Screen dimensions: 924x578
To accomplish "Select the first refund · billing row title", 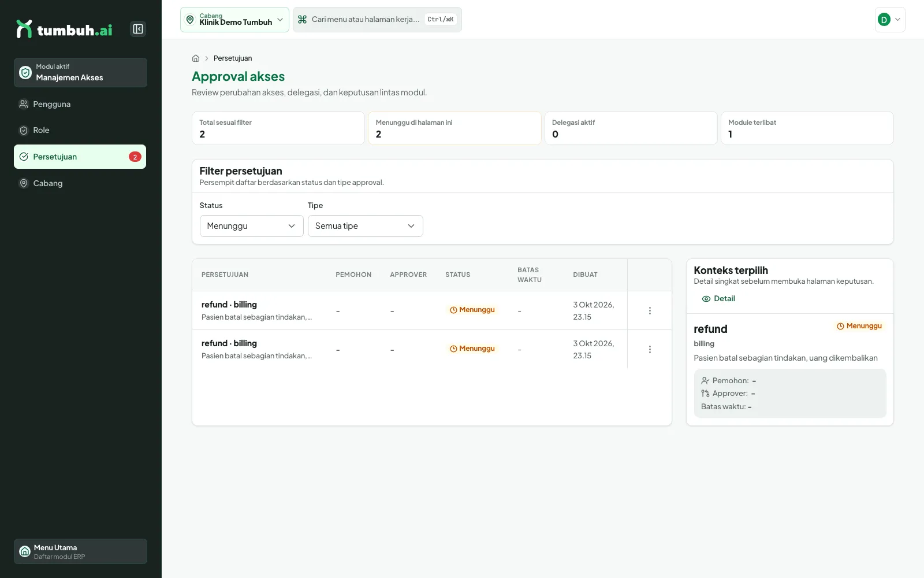I will 229,305.
